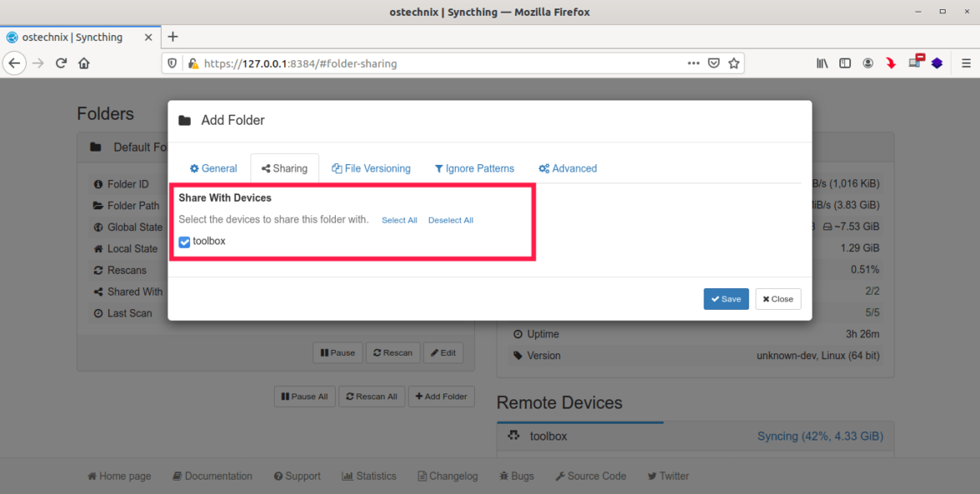Viewport: 980px width, 494px height.
Task: Switch to the General tab
Action: [x=213, y=168]
